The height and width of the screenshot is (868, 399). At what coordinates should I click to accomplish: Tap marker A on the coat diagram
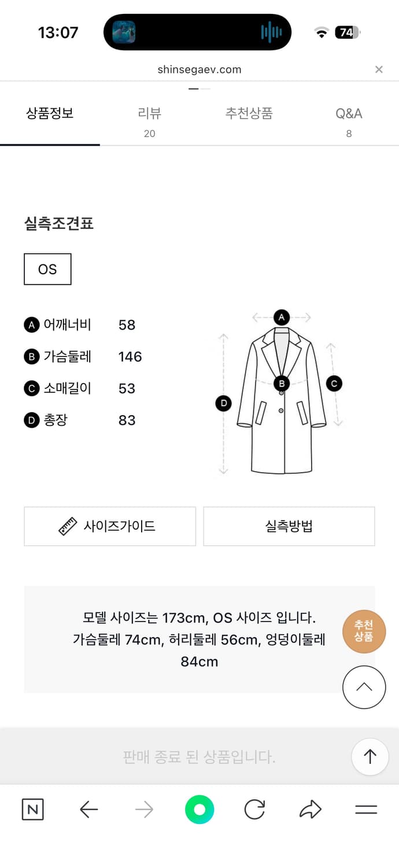click(282, 317)
